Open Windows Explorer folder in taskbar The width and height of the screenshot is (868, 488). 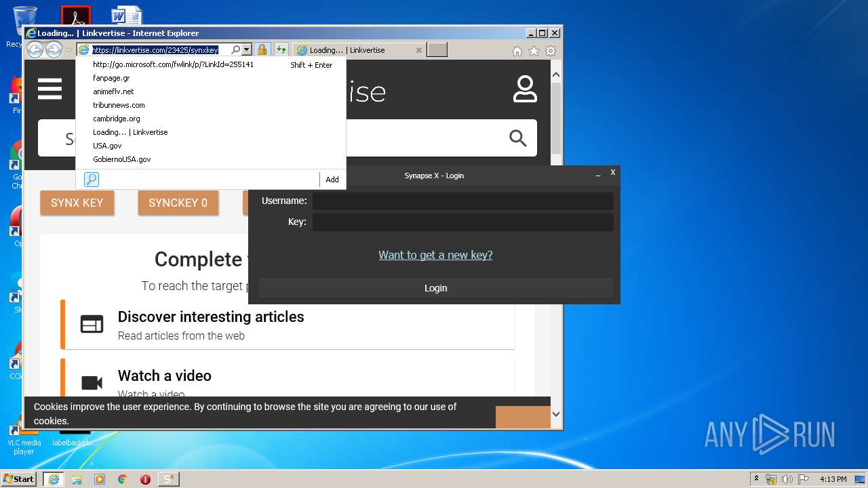coord(77,479)
